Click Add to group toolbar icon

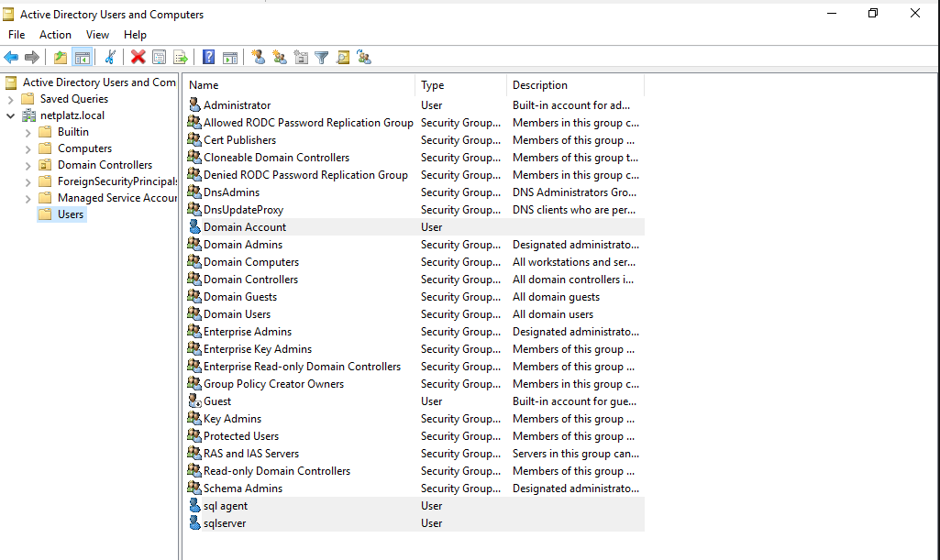[364, 58]
